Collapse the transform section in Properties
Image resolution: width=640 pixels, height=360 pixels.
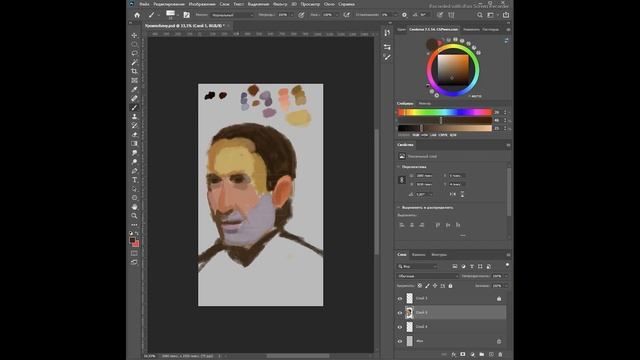[399, 167]
